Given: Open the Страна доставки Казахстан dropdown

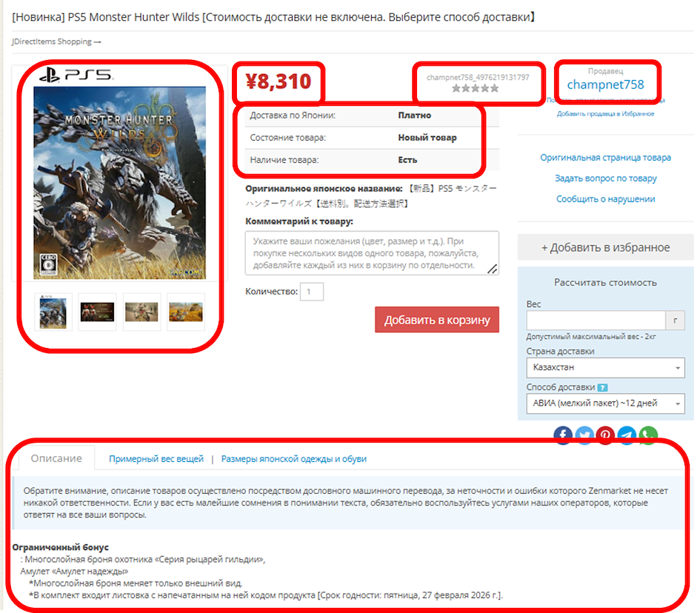Looking at the screenshot, I should (x=605, y=368).
